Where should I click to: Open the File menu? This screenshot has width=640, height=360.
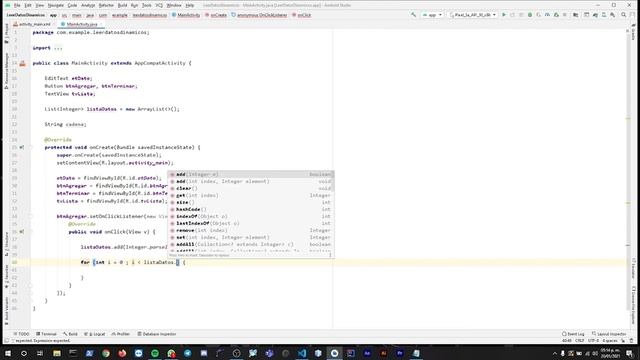(17, 5)
